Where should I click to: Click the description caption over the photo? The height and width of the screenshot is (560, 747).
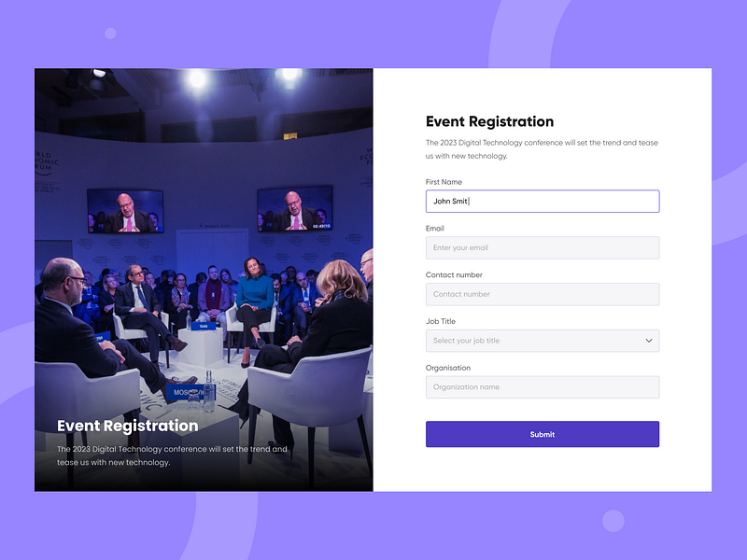pyautogui.click(x=172, y=455)
